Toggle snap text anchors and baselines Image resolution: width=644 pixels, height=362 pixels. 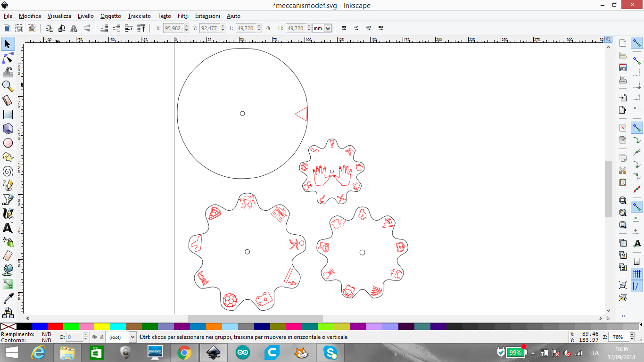click(637, 243)
